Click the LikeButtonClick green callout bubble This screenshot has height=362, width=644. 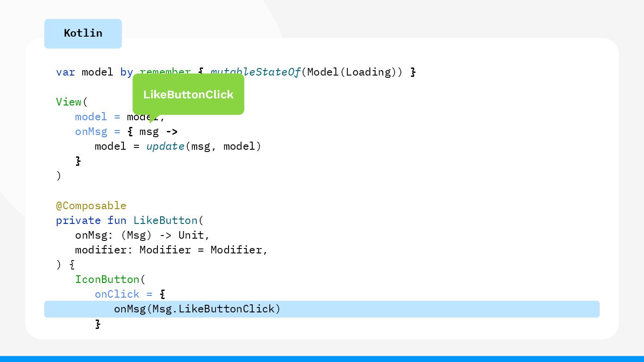pos(188,94)
